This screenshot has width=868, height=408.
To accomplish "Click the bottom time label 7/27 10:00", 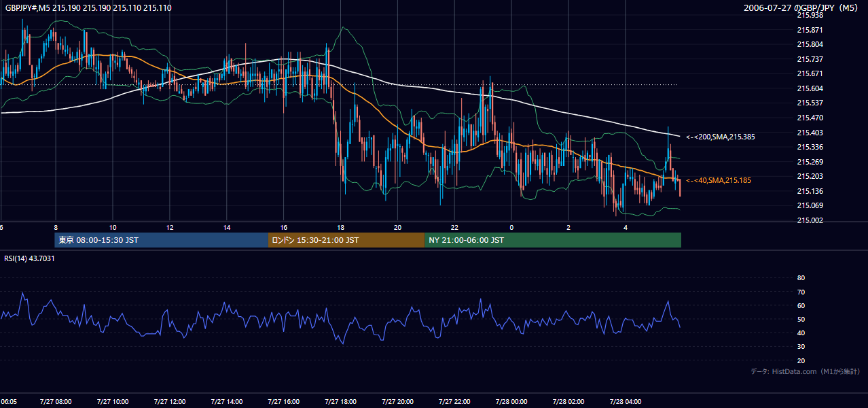I will coord(111,402).
